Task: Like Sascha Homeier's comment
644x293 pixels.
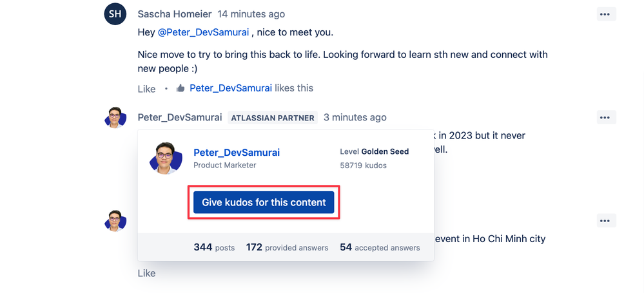Action: pos(146,89)
